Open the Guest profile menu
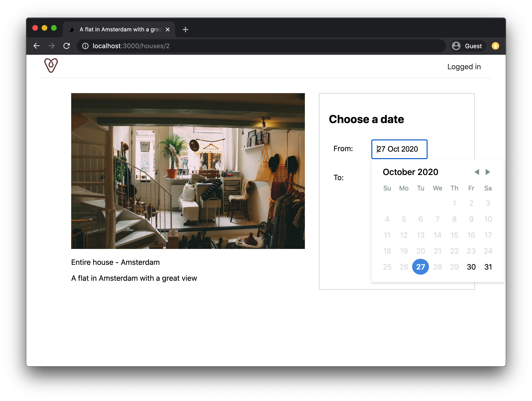The image size is (532, 401). (x=467, y=46)
